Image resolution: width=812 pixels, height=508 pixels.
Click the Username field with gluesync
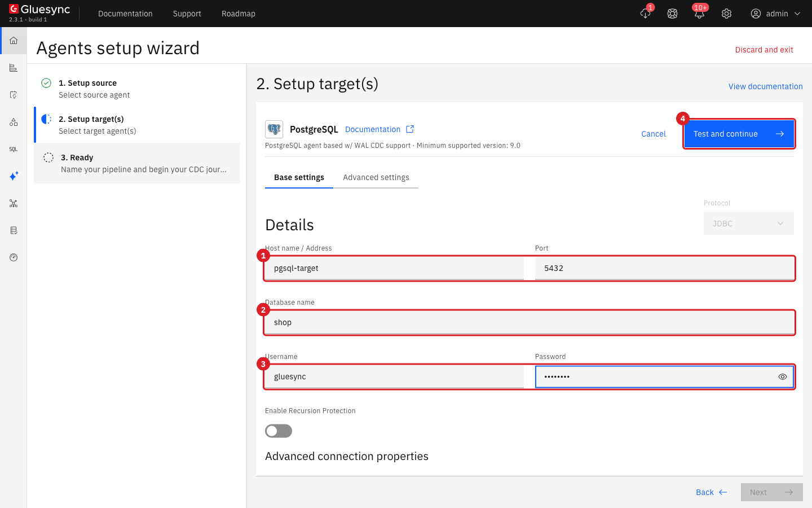(395, 376)
